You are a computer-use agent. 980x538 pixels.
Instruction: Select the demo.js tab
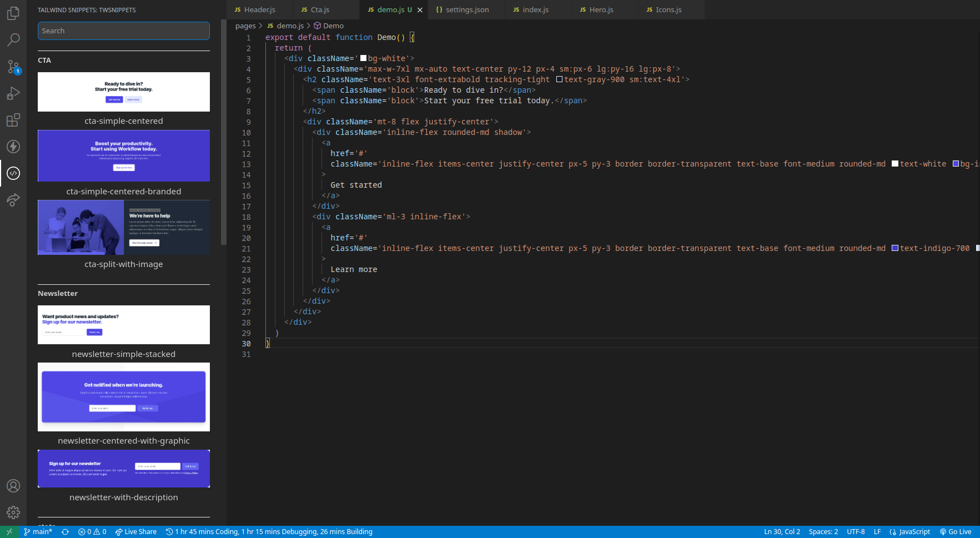(x=394, y=9)
